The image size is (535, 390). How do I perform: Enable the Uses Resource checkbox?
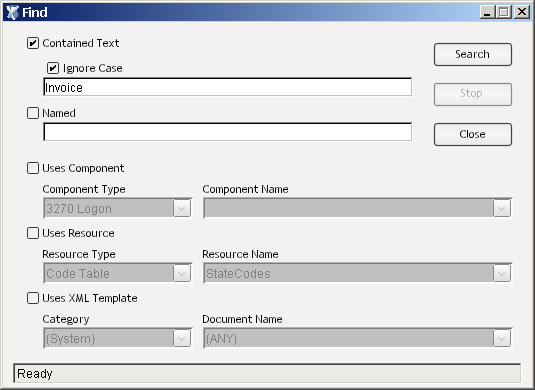33,233
